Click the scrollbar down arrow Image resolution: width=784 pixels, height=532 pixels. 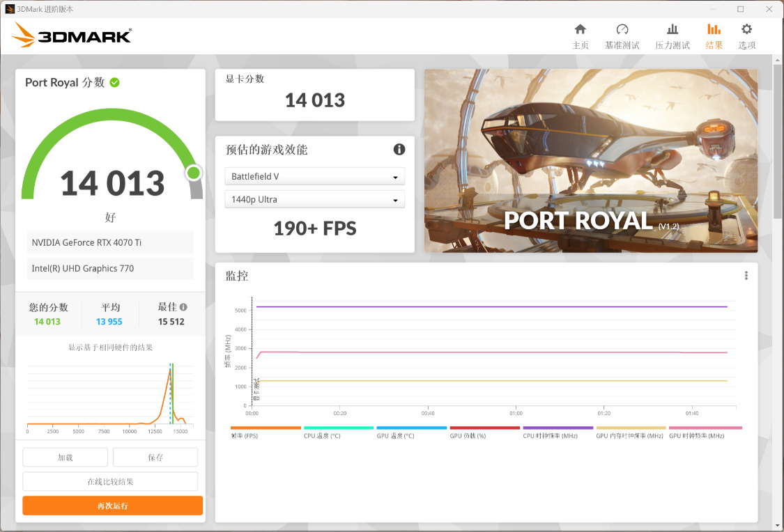(777, 526)
